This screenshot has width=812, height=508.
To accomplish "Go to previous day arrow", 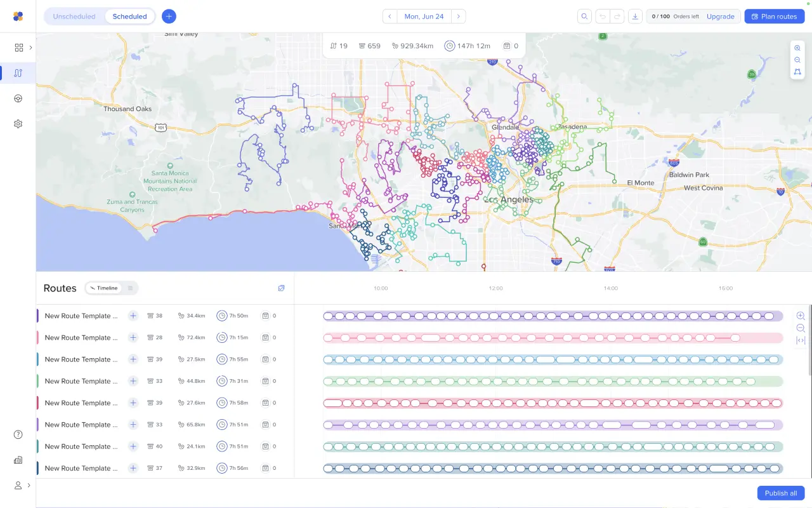I will pyautogui.click(x=390, y=17).
